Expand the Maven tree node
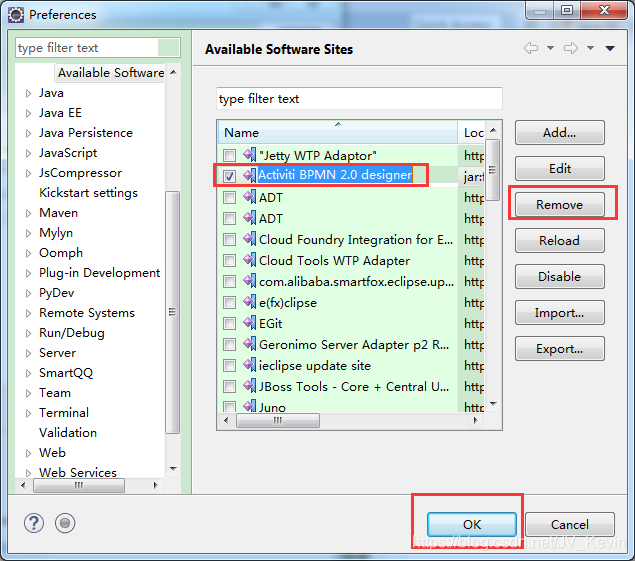 [x=28, y=213]
